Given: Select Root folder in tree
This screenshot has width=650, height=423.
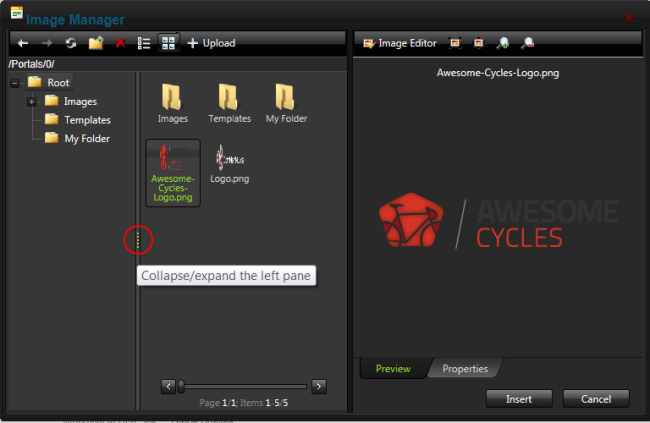Looking at the screenshot, I should click(x=49, y=83).
